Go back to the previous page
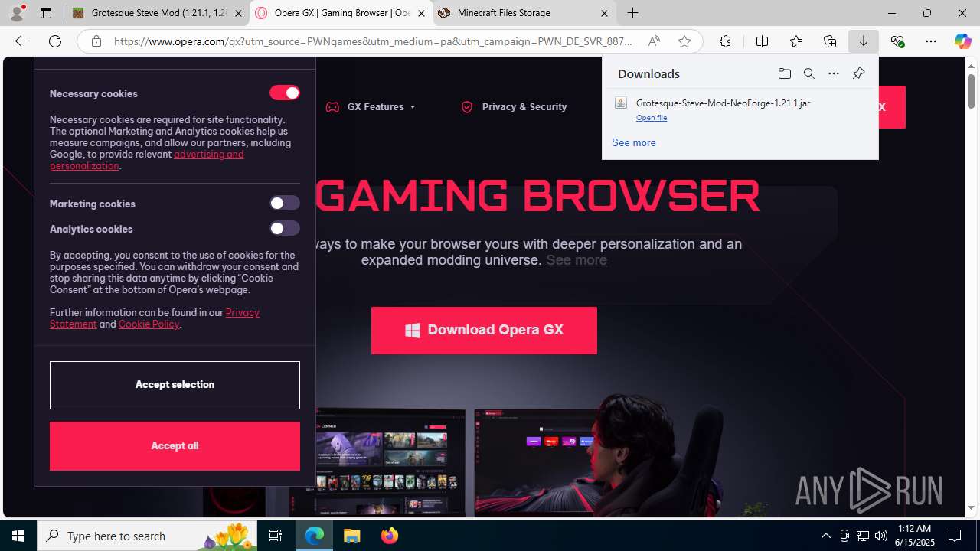Image resolution: width=980 pixels, height=551 pixels. (21, 41)
